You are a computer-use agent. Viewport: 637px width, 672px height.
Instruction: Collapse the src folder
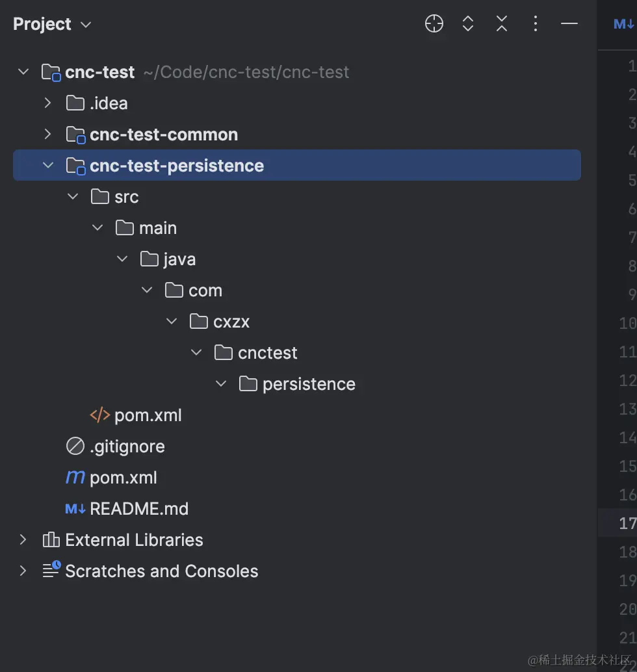(73, 196)
